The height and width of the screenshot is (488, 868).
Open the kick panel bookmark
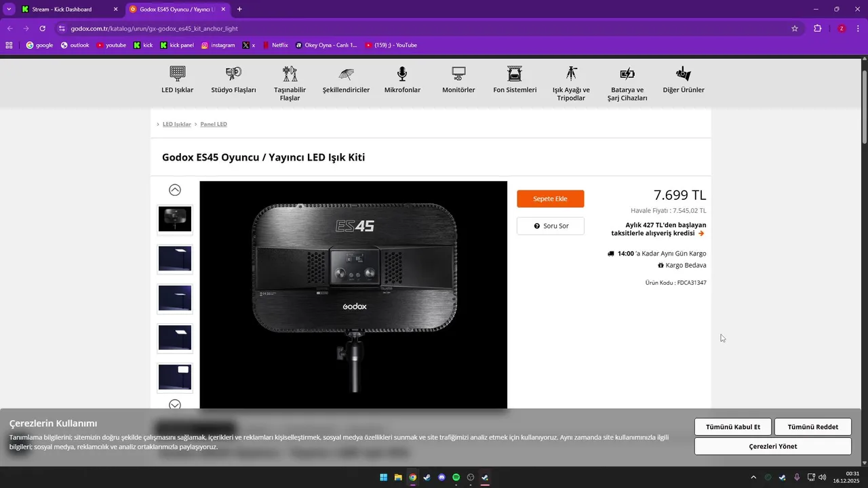(x=176, y=45)
